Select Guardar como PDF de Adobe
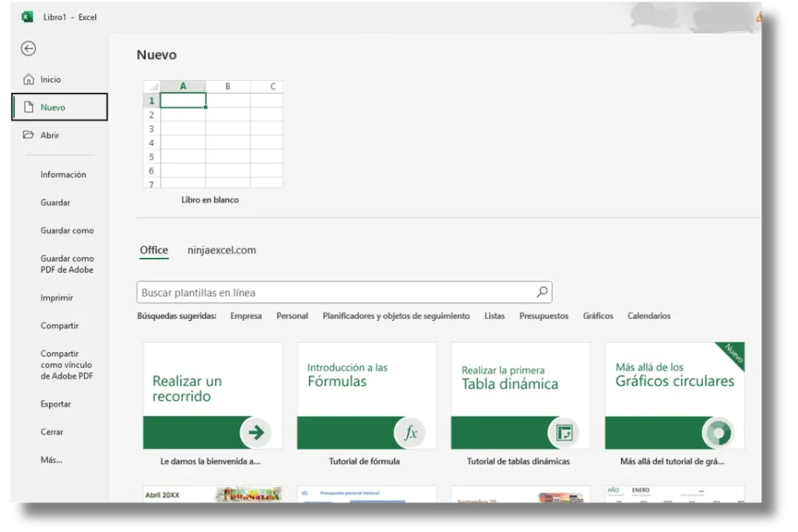The width and height of the screenshot is (798, 532). pos(67,264)
